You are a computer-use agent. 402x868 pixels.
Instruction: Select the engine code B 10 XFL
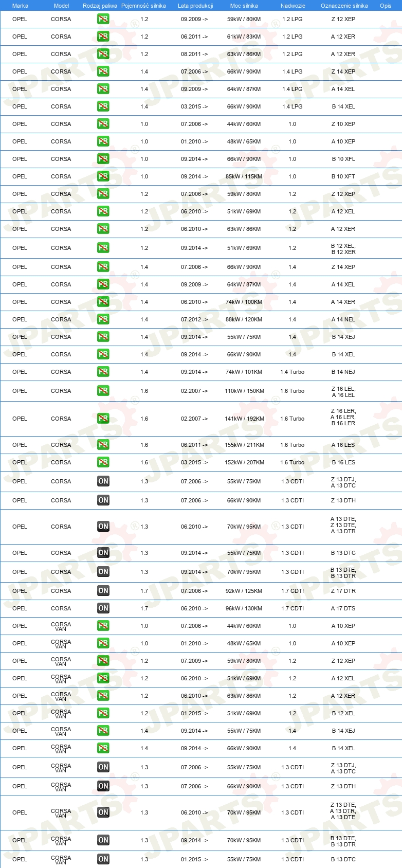tap(343, 159)
